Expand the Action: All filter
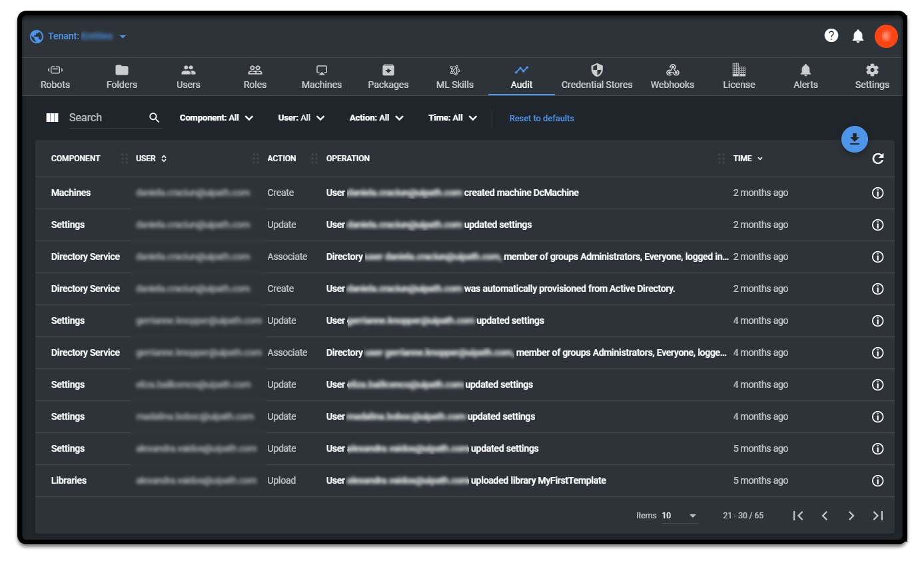This screenshot has height=561, width=924. 376,117
